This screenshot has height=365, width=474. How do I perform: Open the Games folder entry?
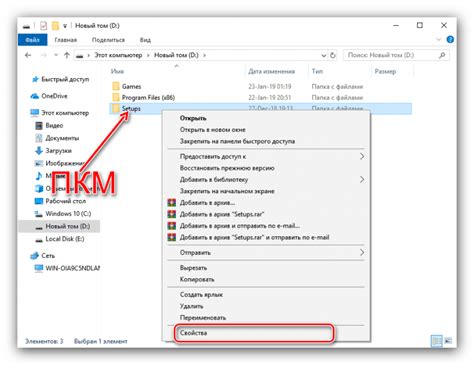click(131, 87)
